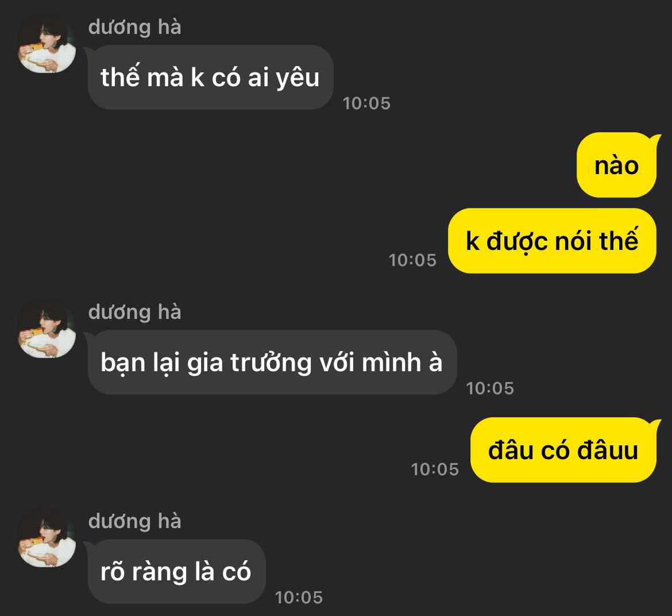Tap the 'rõ ràng là có' message
Screen dimensions: 672x616
176,572
